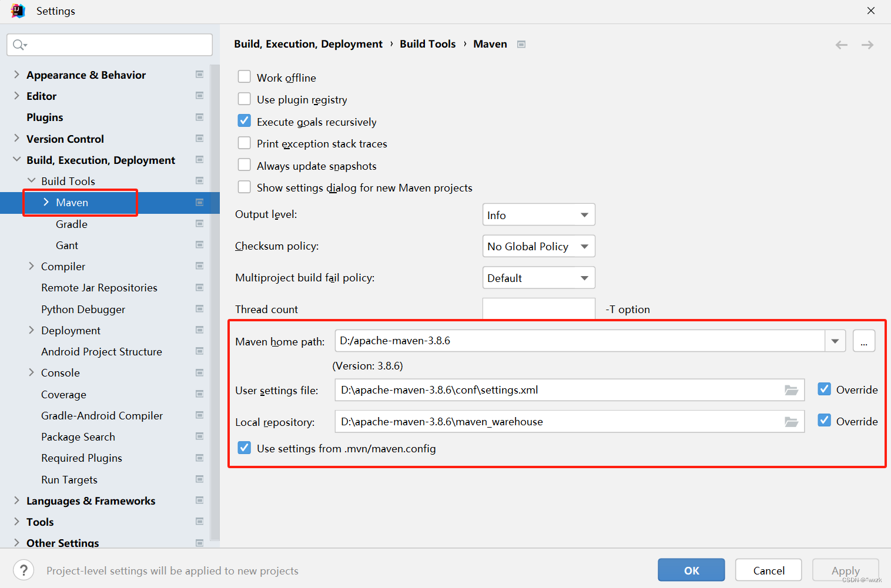Open Gradle-Android Compiler settings
The image size is (891, 588).
pos(102,416)
